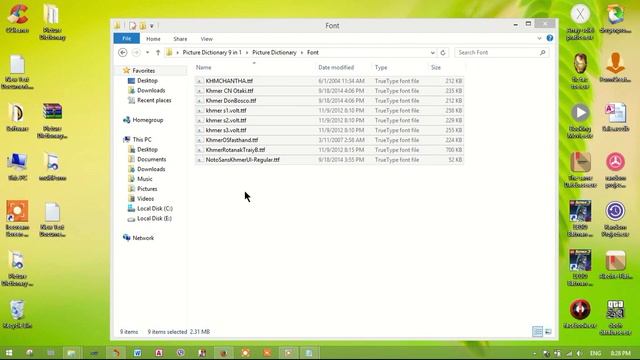Click the ENG language indicator in the tray
Image resolution: width=640 pixels, height=360 pixels.
[596, 353]
